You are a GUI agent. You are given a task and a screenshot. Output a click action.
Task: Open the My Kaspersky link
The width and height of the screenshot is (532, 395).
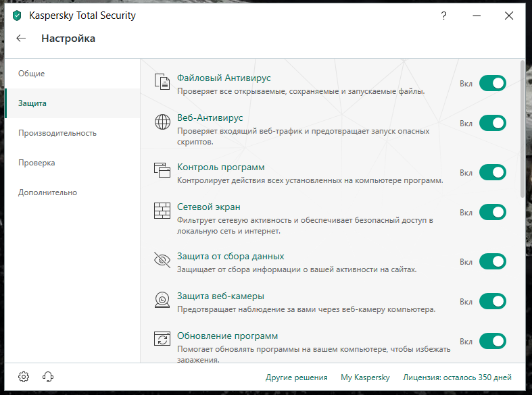pos(365,377)
